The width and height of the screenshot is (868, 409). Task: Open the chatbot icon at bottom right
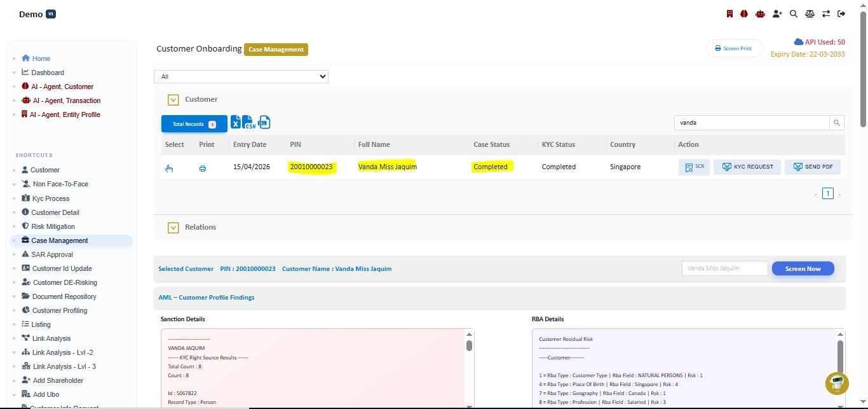pyautogui.click(x=837, y=383)
